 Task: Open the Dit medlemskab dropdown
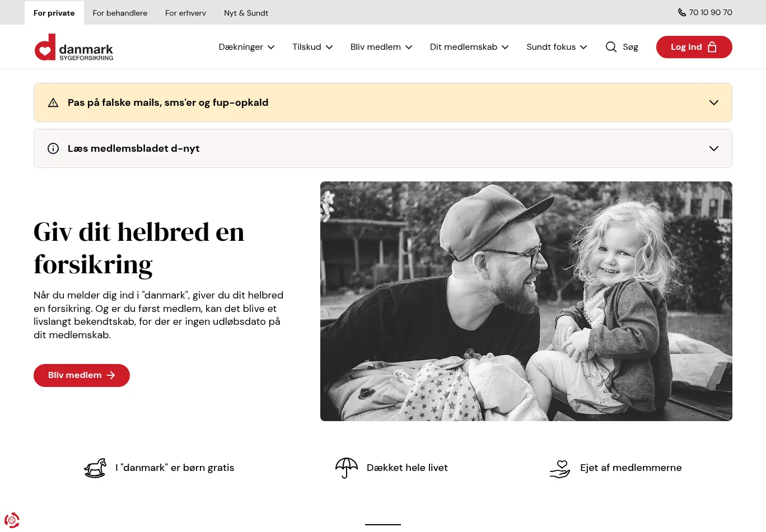coord(469,47)
